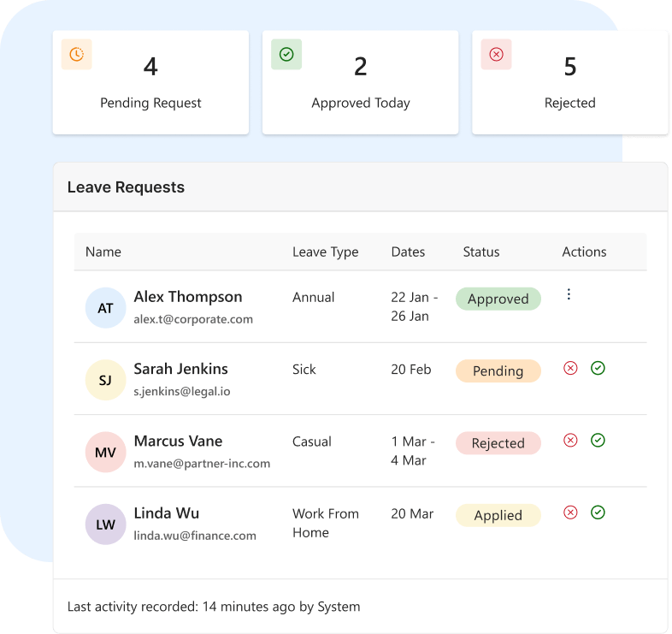This screenshot has height=634, width=672.
Task: Approve Linda Wu's work from home request
Action: click(598, 513)
